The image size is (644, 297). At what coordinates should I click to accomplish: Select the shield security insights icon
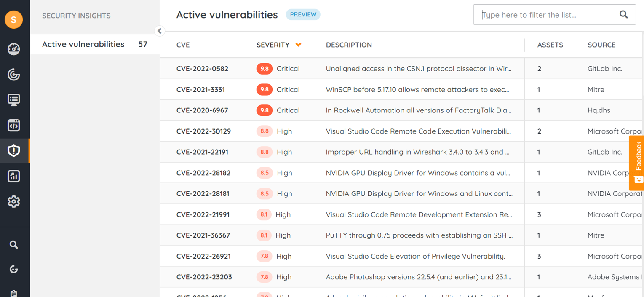(14, 150)
